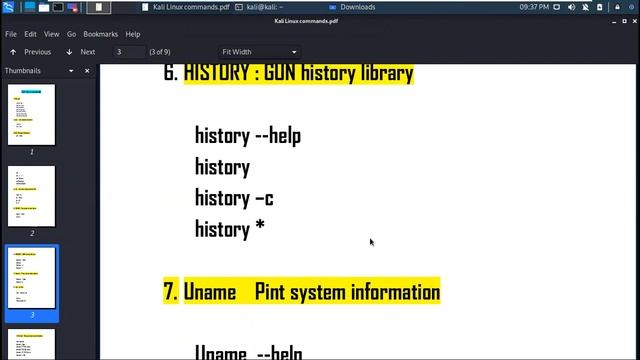Open the volume control tray icon
This screenshot has width=640, height=360.
[571, 7]
